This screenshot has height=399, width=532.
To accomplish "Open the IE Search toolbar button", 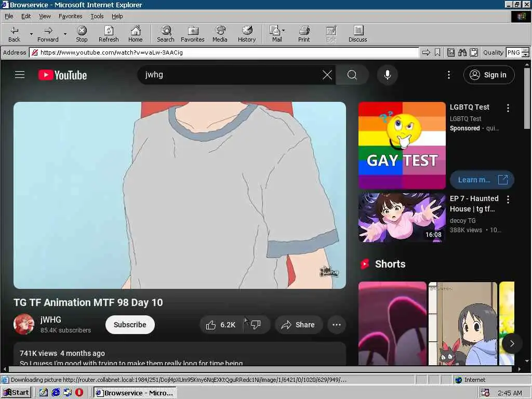I will point(166,34).
